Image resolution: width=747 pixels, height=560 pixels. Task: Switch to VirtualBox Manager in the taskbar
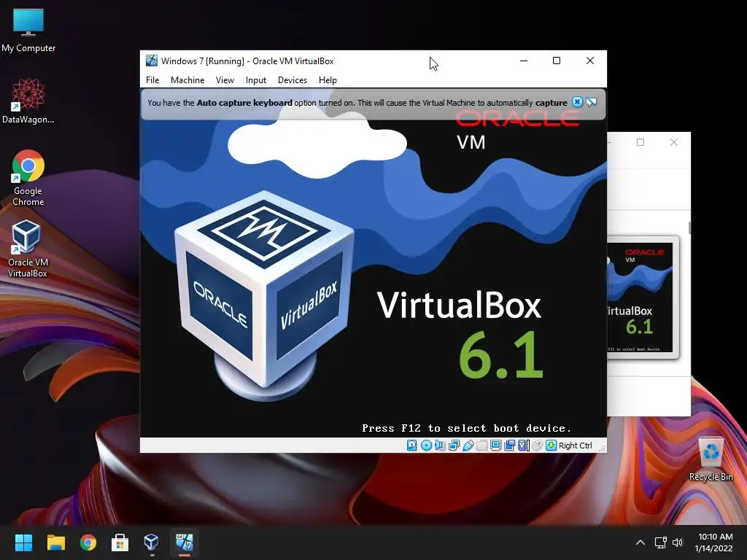tap(152, 542)
